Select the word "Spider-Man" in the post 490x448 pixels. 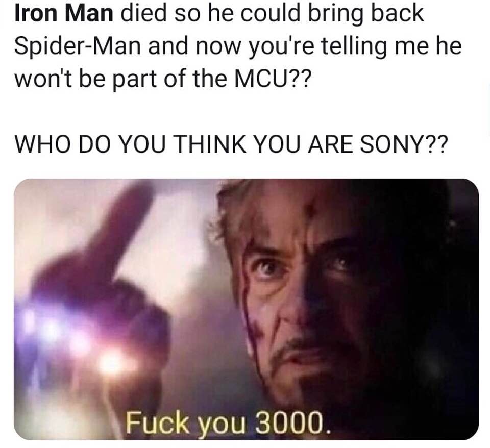[x=78, y=46]
